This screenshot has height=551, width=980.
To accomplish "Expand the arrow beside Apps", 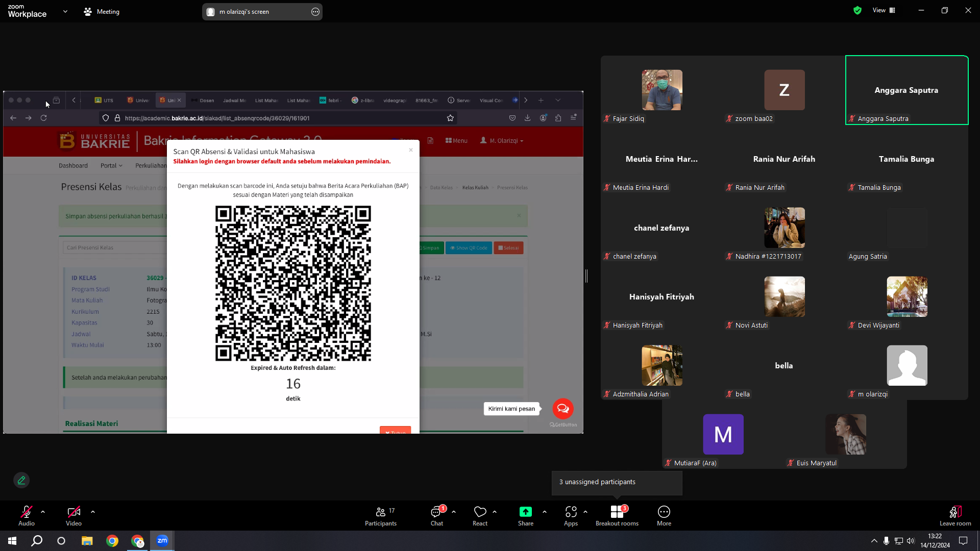I will point(585,511).
